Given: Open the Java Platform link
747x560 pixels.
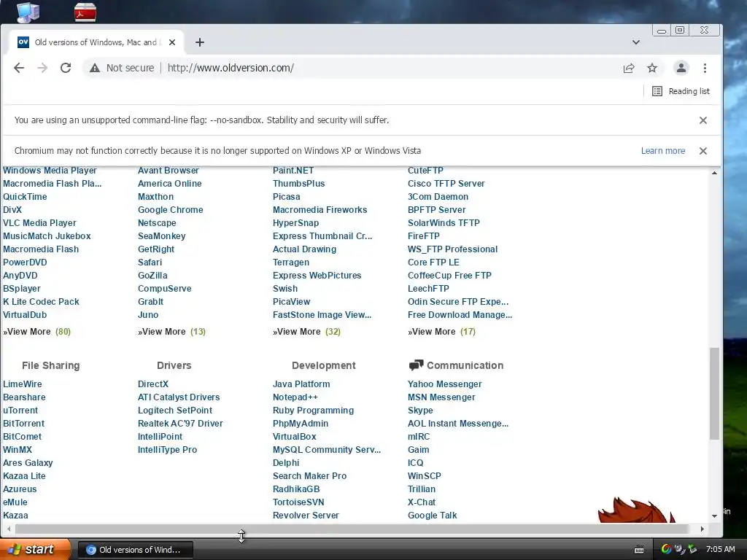Looking at the screenshot, I should [x=301, y=384].
